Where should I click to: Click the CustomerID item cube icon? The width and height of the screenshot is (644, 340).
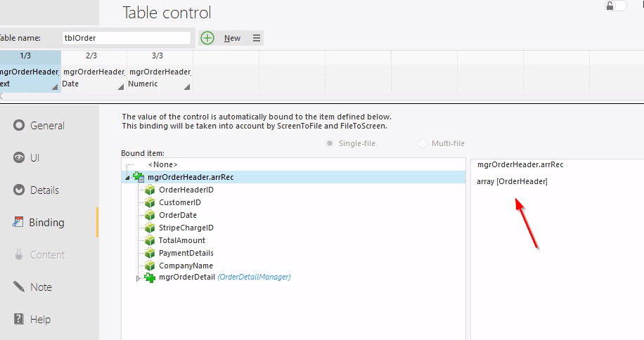click(149, 203)
